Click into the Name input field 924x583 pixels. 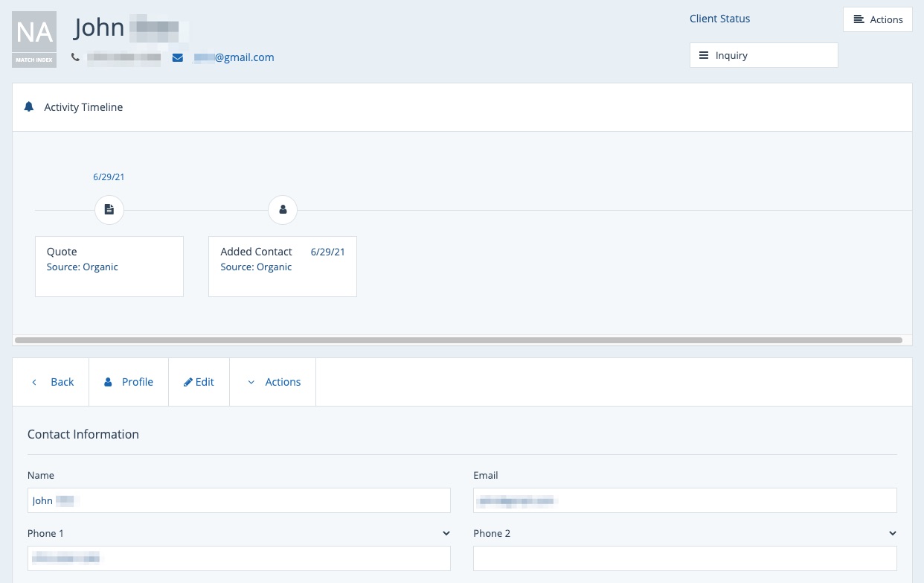click(239, 500)
